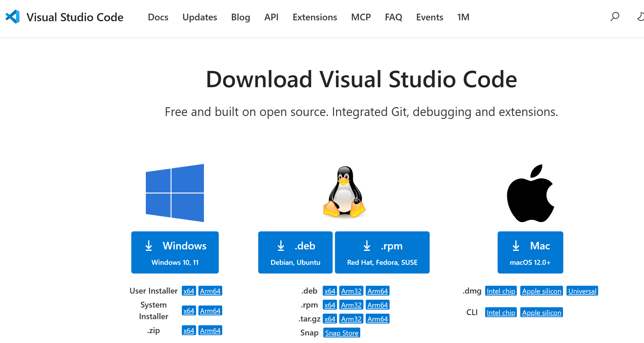Open the Docs nav item
The width and height of the screenshot is (644, 343).
tap(158, 17)
